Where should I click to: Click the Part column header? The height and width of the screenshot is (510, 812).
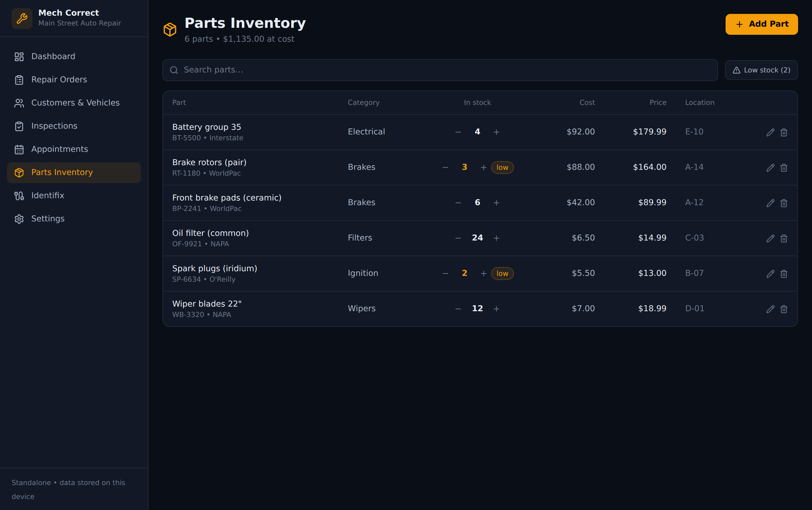[179, 102]
